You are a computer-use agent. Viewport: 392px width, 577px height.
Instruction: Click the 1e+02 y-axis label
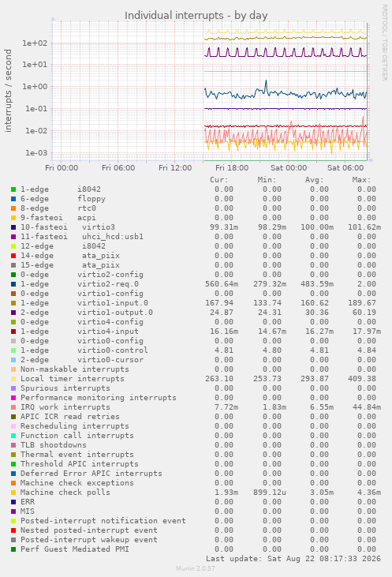(x=35, y=43)
